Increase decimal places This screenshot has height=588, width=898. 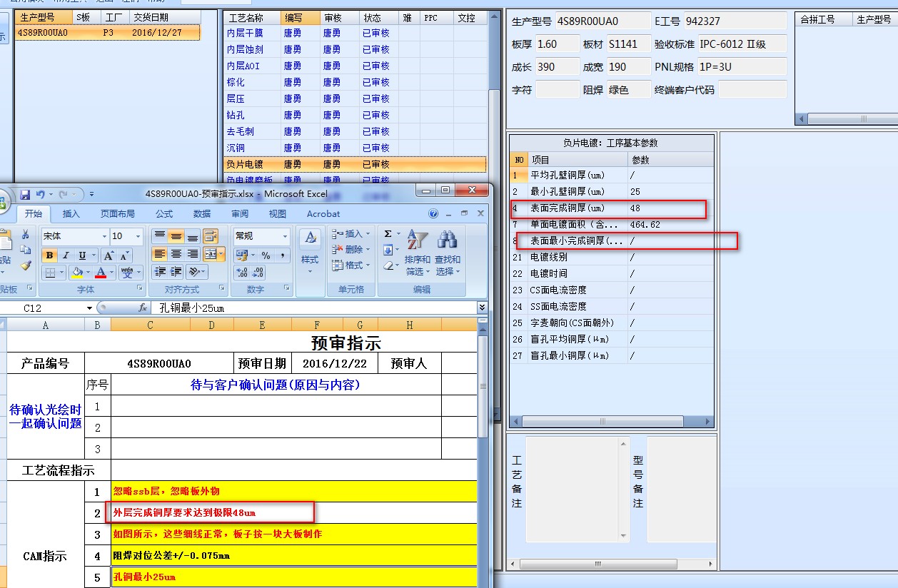tap(242, 272)
